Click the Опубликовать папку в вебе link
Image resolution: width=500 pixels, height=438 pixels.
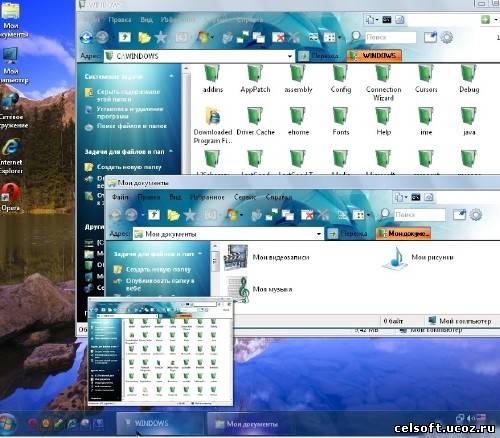(160, 284)
